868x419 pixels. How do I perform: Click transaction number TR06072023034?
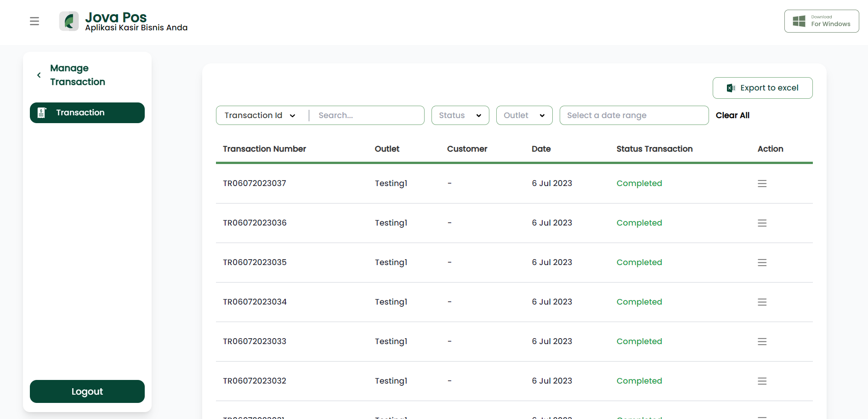pos(255,302)
